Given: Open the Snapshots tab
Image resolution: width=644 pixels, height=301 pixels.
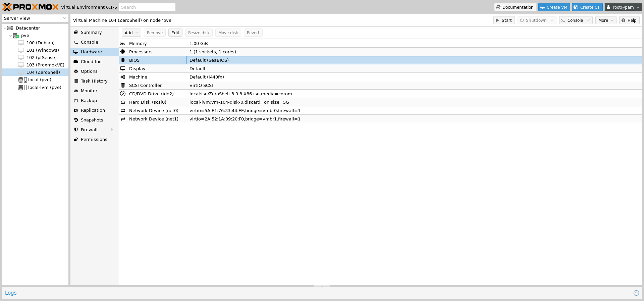Looking at the screenshot, I should coord(95,120).
